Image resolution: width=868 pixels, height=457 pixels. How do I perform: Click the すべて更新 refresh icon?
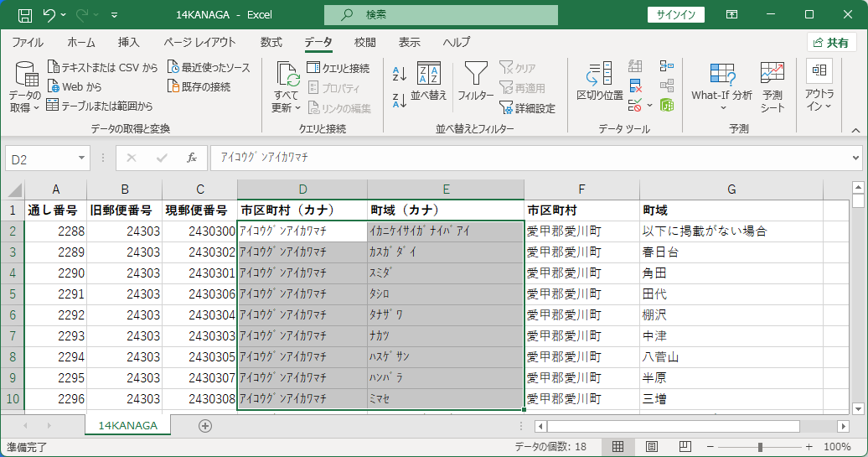(287, 75)
